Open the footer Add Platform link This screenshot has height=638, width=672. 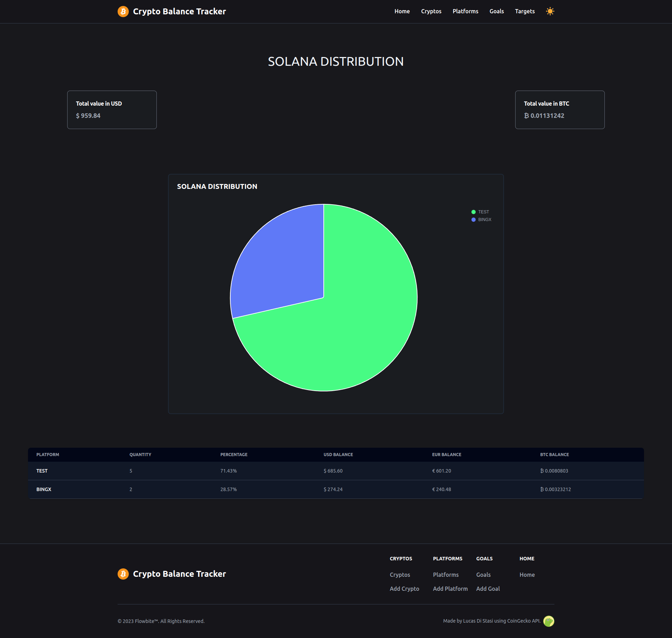click(x=450, y=589)
